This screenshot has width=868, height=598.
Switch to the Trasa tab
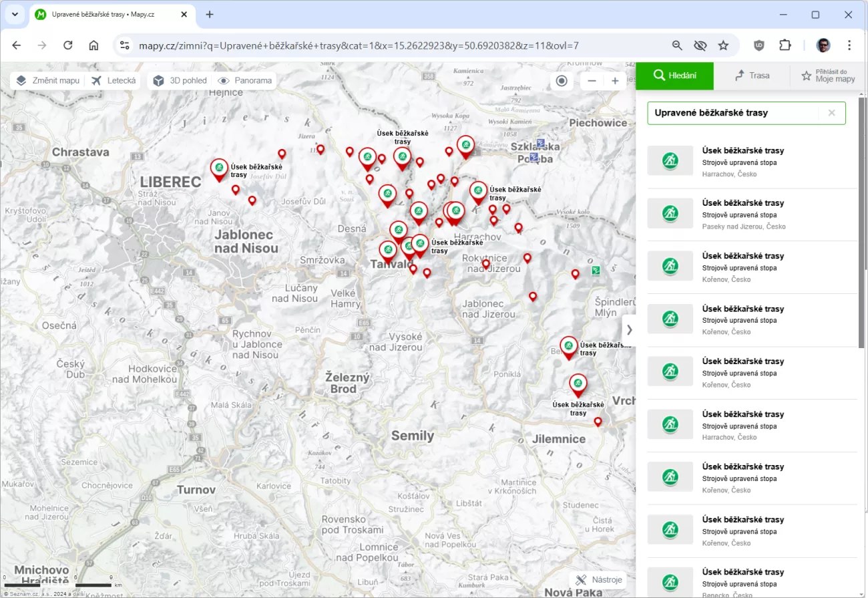752,76
